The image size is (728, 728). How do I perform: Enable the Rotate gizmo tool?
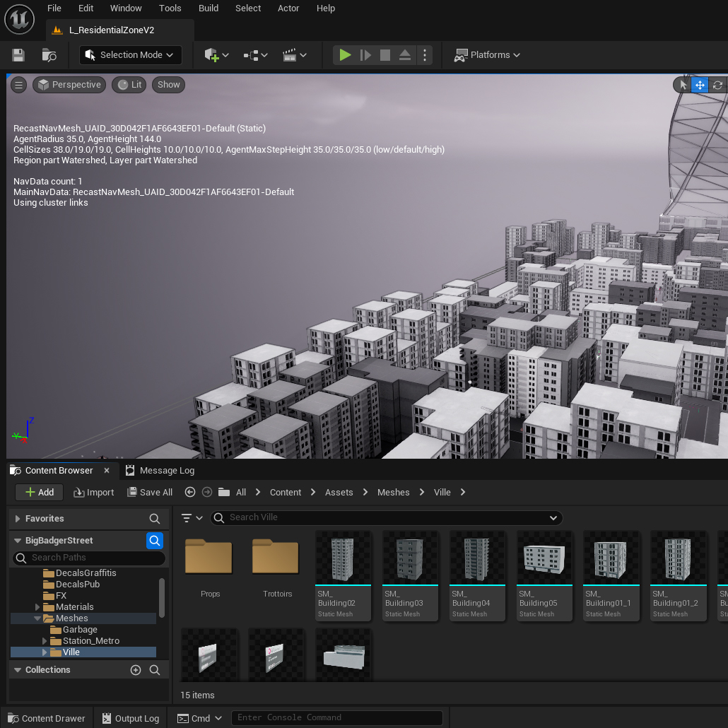(x=717, y=85)
